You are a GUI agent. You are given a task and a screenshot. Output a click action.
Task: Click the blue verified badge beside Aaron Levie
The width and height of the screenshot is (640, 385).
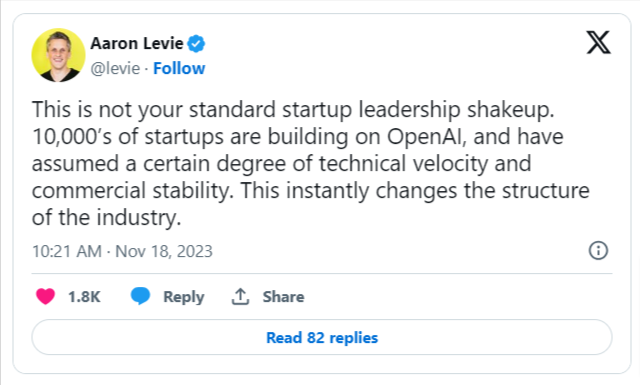click(196, 44)
